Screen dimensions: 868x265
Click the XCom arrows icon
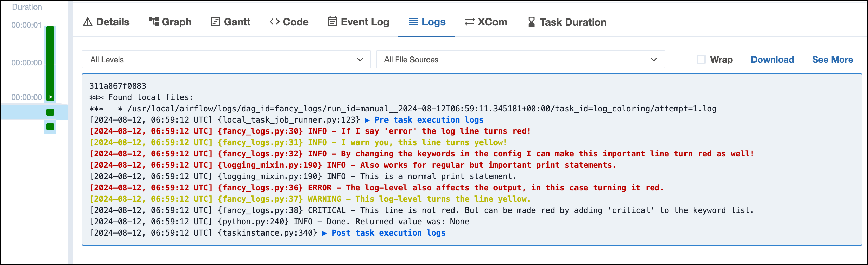(470, 22)
